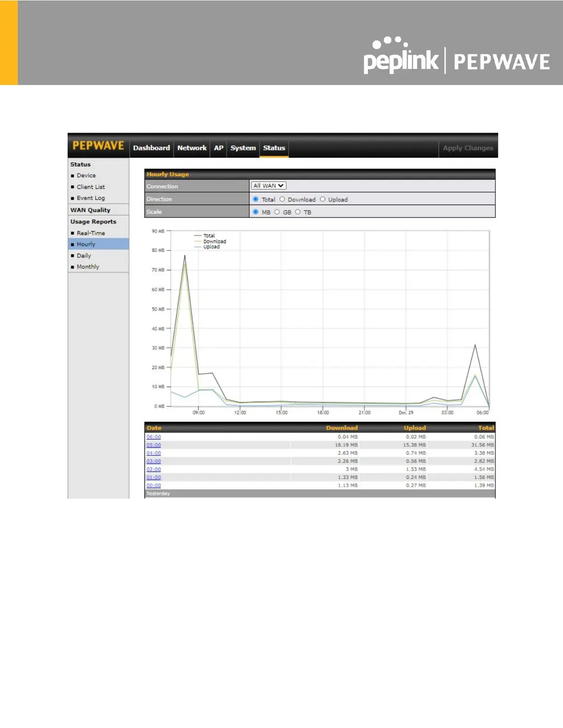Click the 15.38 MB upload value
The height and width of the screenshot is (728, 563).
[x=414, y=445]
